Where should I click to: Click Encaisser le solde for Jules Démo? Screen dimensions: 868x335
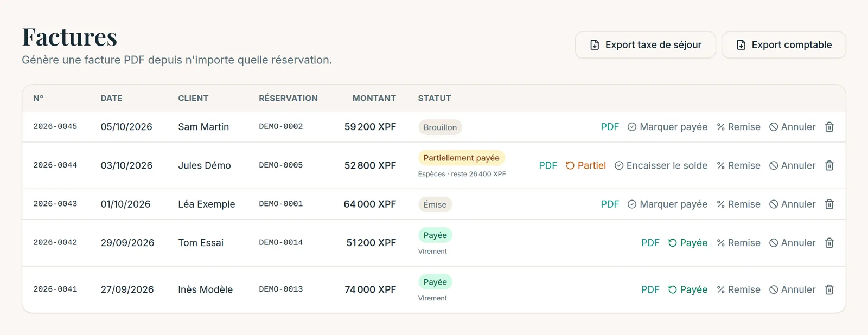pos(661,165)
